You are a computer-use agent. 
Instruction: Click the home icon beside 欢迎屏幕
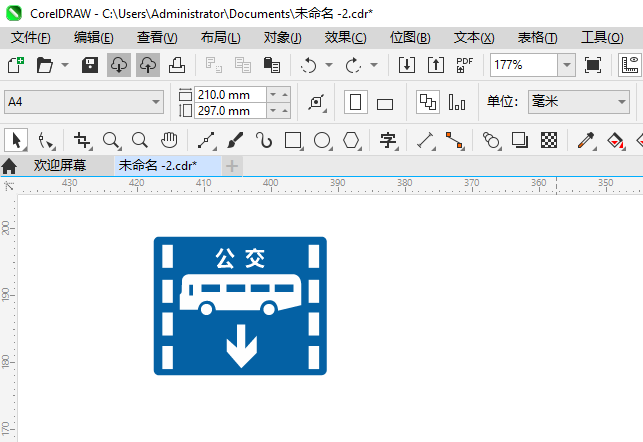tap(9, 166)
